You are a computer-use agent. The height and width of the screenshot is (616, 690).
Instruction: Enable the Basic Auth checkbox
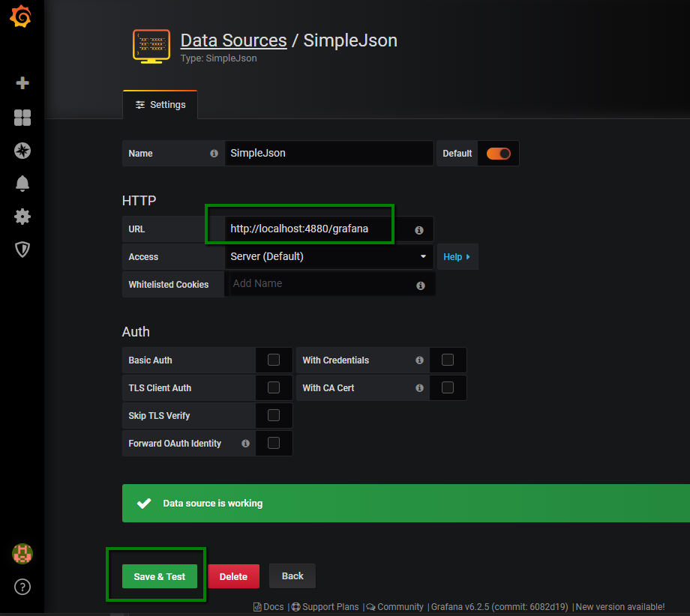point(274,360)
